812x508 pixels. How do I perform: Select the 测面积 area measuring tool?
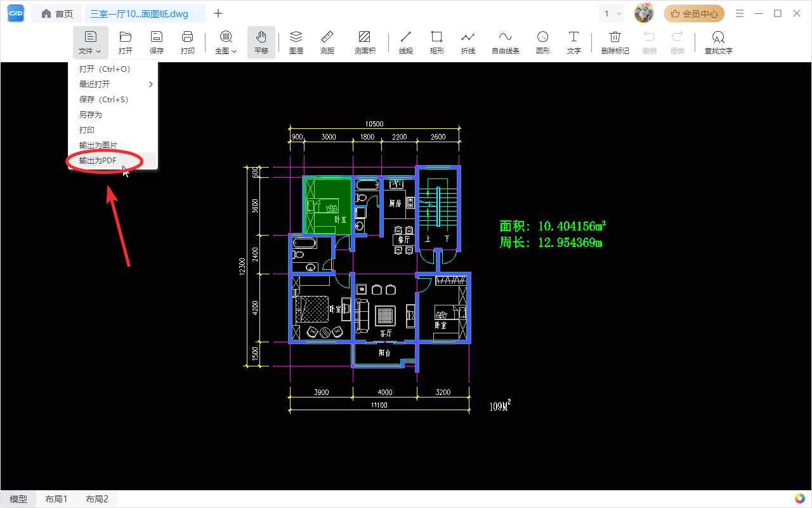coord(365,43)
